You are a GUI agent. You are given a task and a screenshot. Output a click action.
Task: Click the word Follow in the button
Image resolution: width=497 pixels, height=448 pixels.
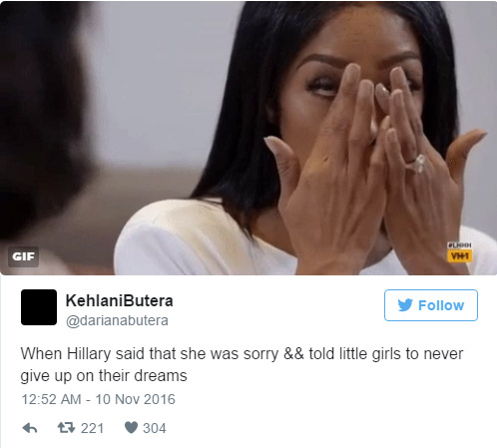tap(441, 305)
